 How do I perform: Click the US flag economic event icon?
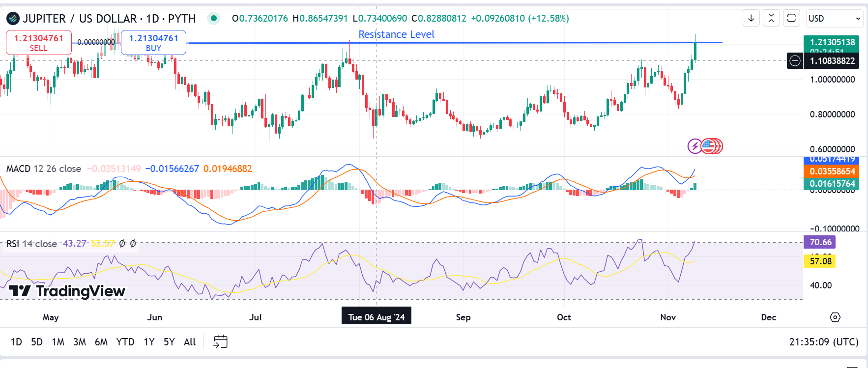click(x=708, y=146)
